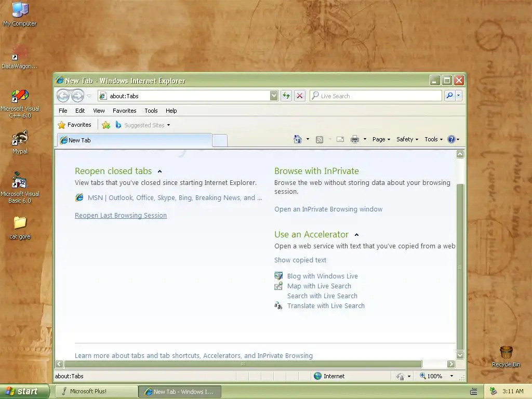Click the vertical scrollbar down arrow
Viewport: 532px width, 399px height.
460,355
